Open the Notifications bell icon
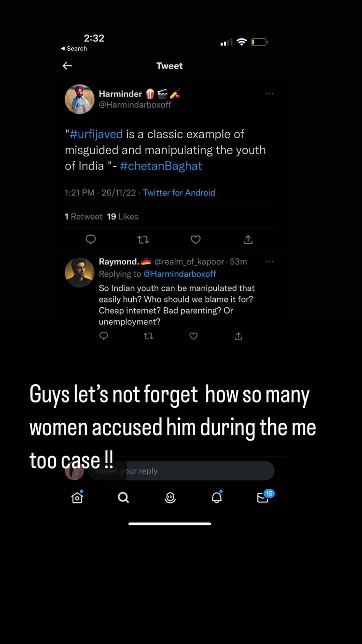 pyautogui.click(x=216, y=498)
